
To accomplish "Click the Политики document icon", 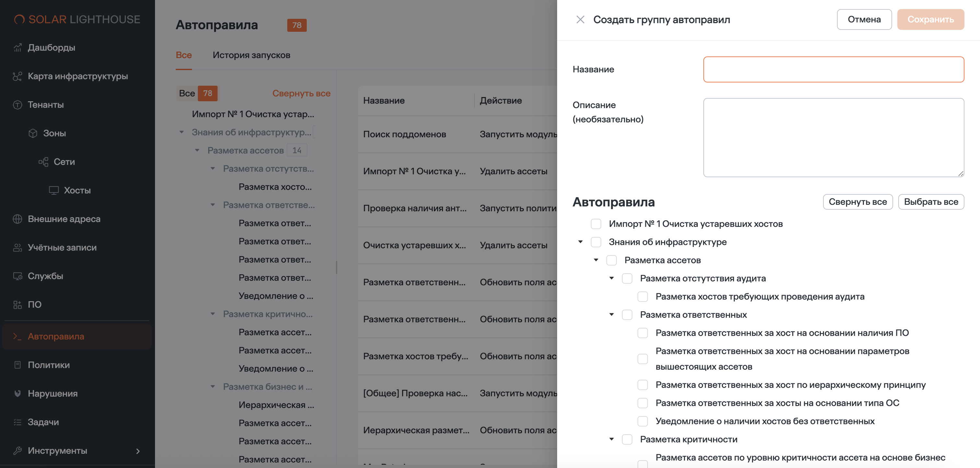I will click(x=18, y=365).
